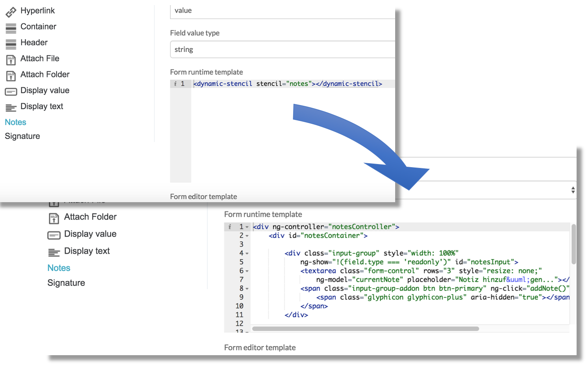Open the Notes stencil in the back window
The image size is (588, 365).
pyautogui.click(x=59, y=268)
